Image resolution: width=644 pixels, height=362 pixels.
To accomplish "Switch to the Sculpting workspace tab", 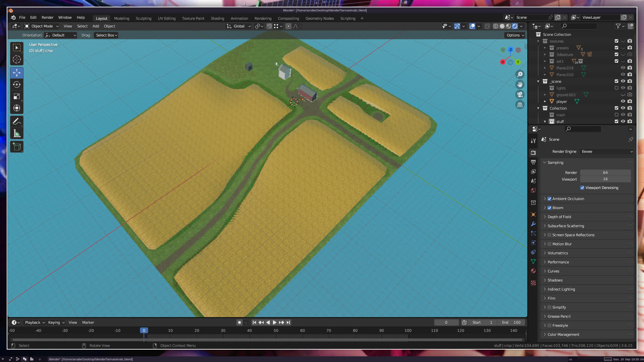I will [143, 18].
